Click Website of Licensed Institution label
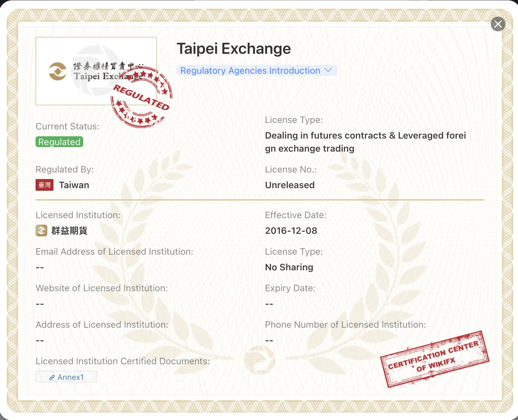This screenshot has height=420, width=518. [x=102, y=288]
